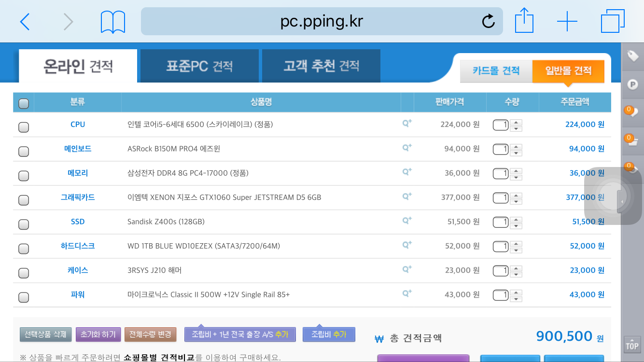Increase 케이스 quantity with the up arrow
Viewport: 644px width, 362px height.
click(516, 268)
